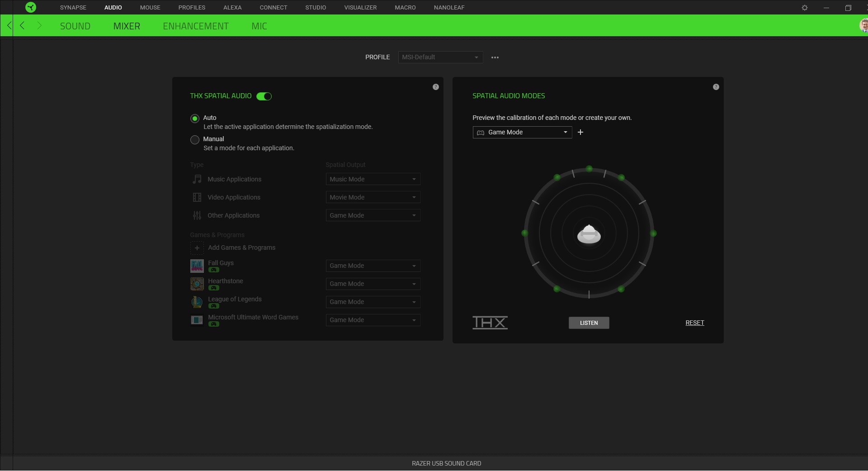Open help for THX Spatial Audio panel

pos(436,87)
